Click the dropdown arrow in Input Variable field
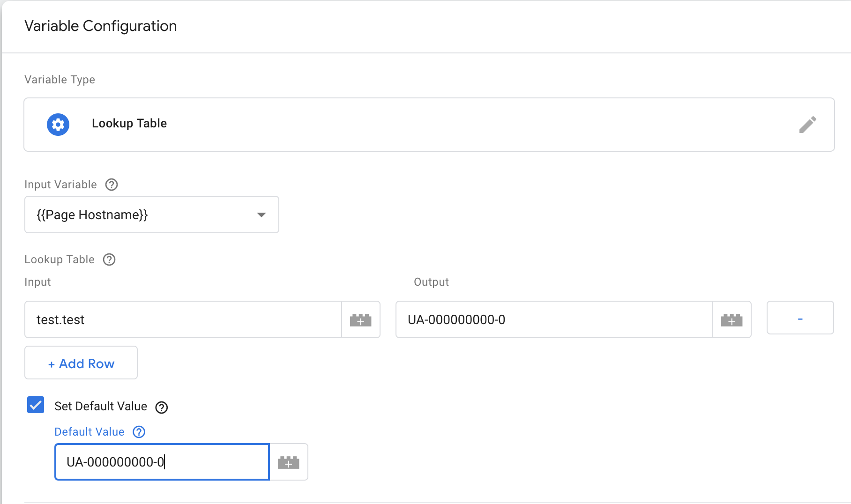Screen dimensions: 851x504 click(x=261, y=215)
